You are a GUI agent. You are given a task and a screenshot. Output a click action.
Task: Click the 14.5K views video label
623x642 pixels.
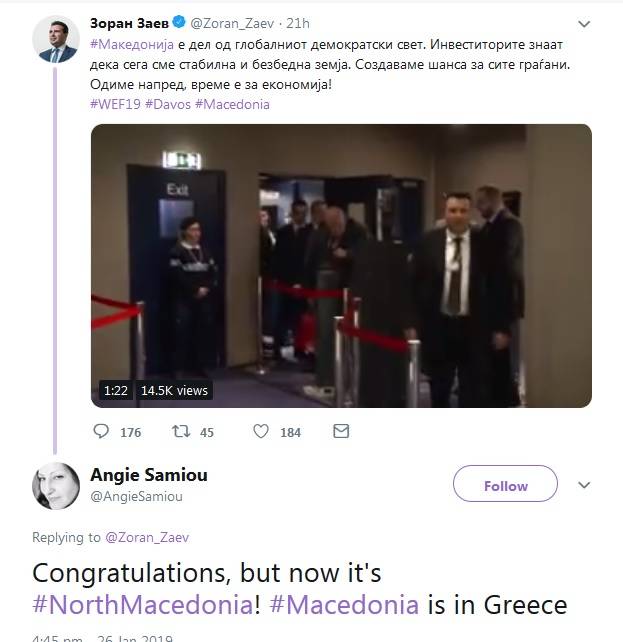[174, 391]
